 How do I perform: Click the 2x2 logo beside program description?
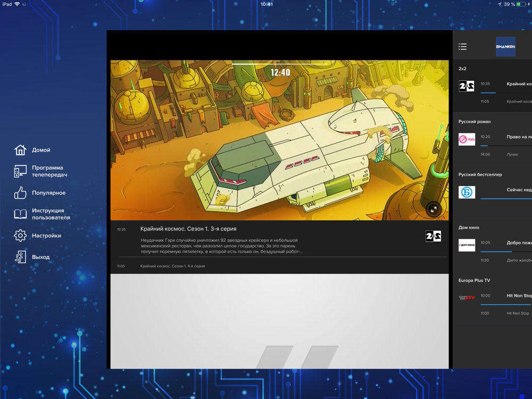433,236
